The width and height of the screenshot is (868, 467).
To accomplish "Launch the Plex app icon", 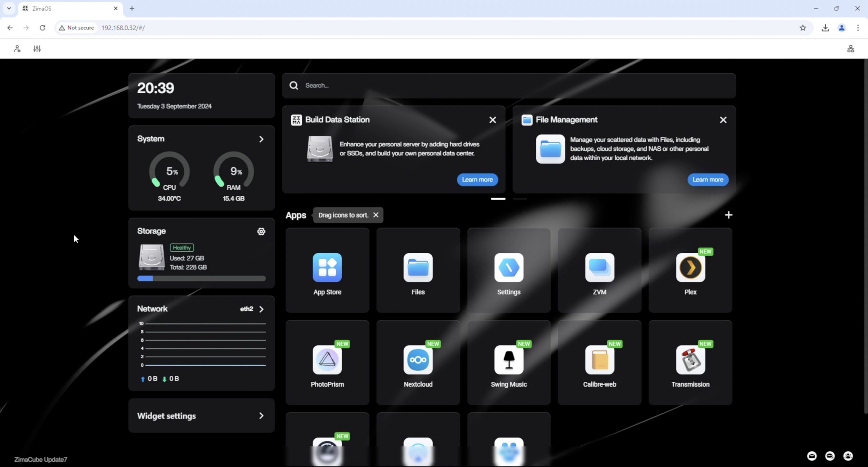I will pyautogui.click(x=690, y=268).
